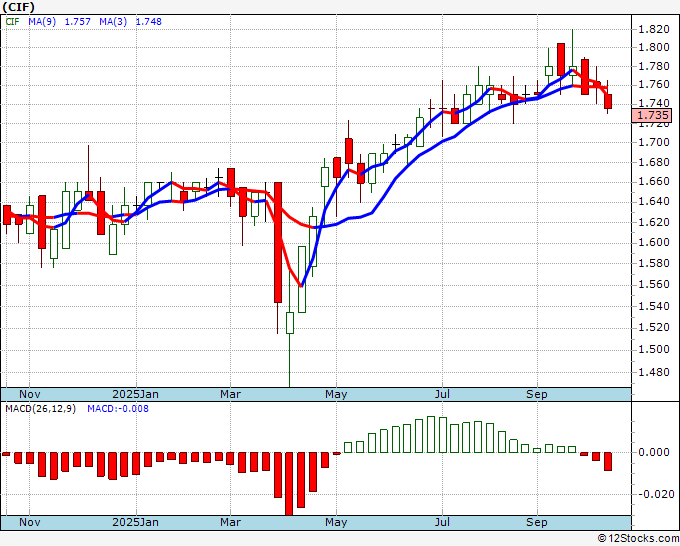Image resolution: width=680 pixels, height=546 pixels.
Task: Click the last red MACD histogram bar
Action: tap(608, 461)
